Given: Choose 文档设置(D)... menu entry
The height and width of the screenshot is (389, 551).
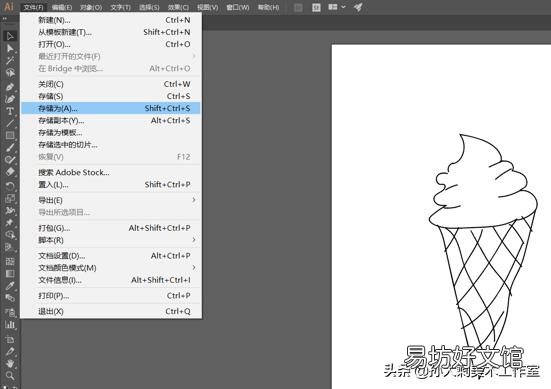Looking at the screenshot, I should point(111,256).
